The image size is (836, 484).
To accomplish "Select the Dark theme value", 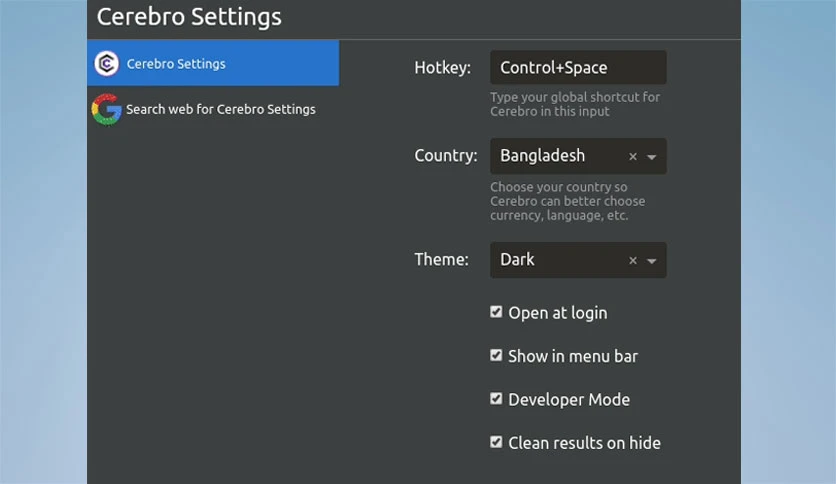I will pyautogui.click(x=517, y=260).
